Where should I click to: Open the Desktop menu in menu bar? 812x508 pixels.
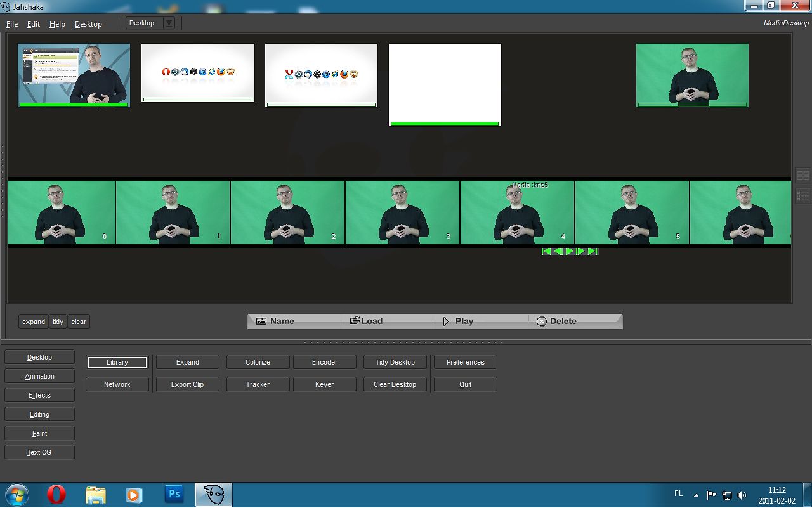coord(88,24)
